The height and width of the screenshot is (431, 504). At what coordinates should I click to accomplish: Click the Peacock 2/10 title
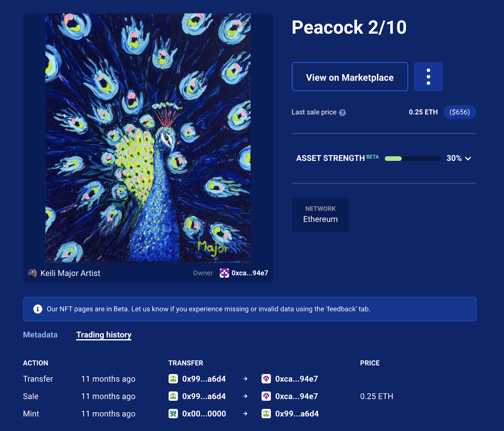(x=349, y=27)
